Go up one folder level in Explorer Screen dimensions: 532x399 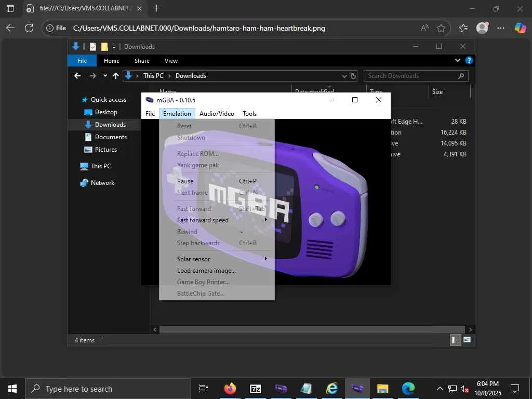[x=116, y=76]
